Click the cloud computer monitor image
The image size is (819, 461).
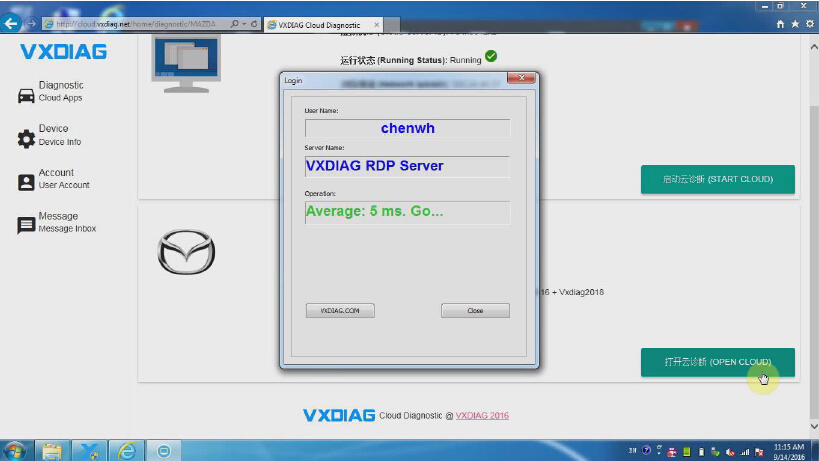(x=186, y=64)
